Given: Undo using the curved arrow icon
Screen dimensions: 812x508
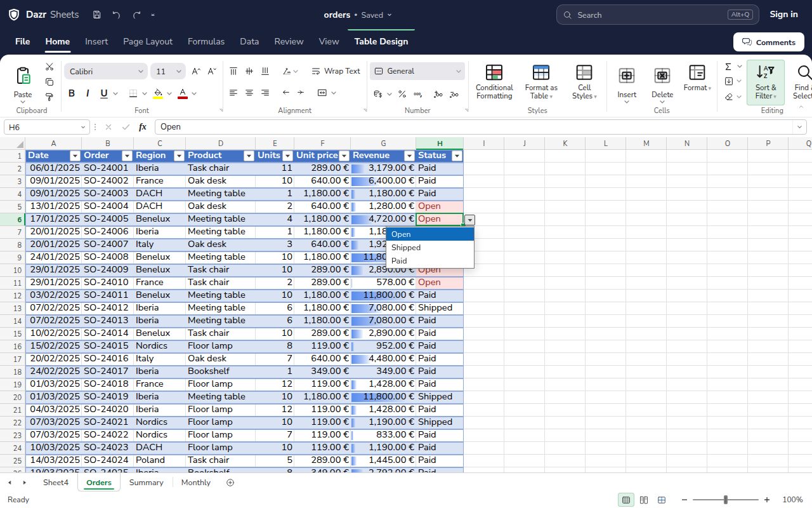Looking at the screenshot, I should 116,15.
